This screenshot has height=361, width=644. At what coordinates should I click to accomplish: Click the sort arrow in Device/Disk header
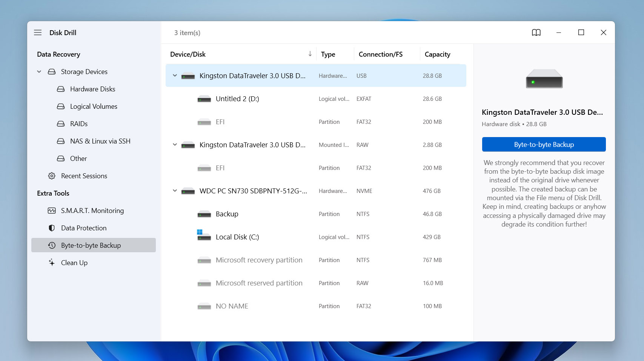point(310,54)
